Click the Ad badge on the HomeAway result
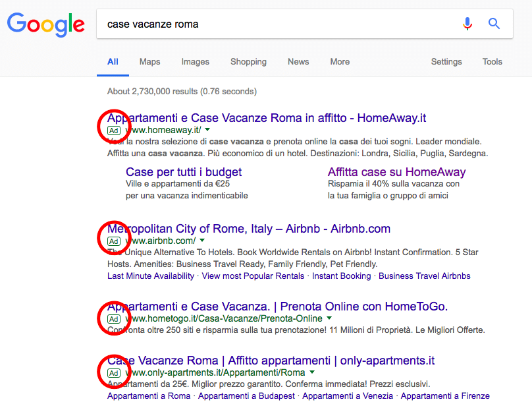This screenshot has height=410, width=532. 114,131
